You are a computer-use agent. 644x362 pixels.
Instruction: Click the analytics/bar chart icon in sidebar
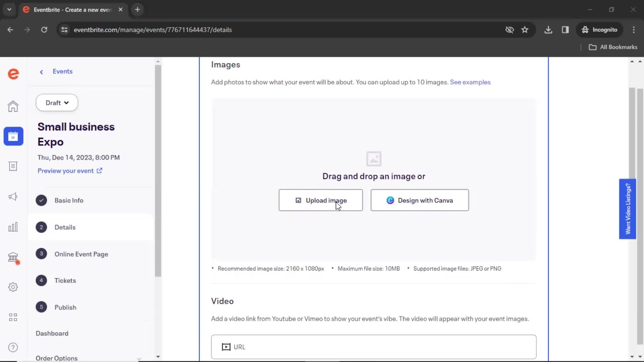13,227
